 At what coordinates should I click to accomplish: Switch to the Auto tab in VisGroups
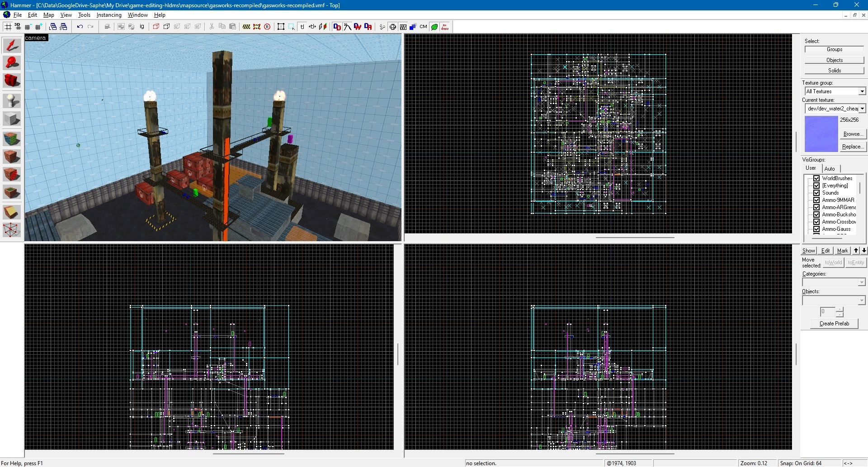point(830,168)
